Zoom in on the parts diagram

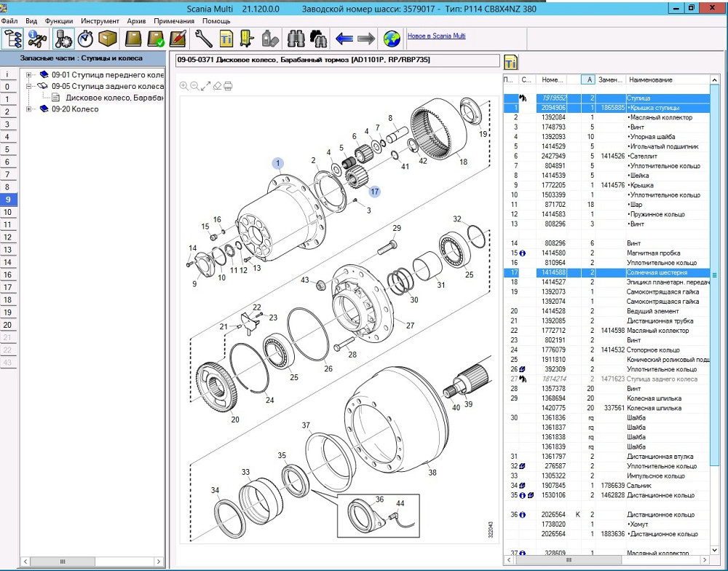pyautogui.click(x=183, y=86)
